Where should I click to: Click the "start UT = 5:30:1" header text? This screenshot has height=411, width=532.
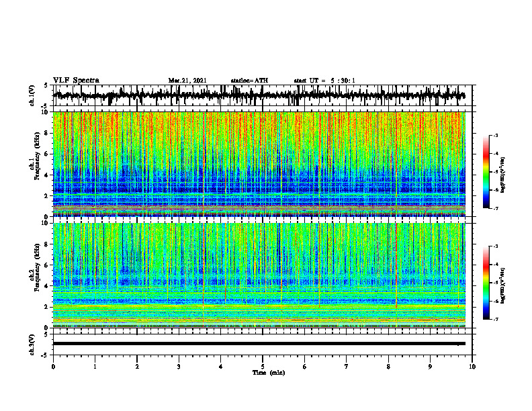[324, 81]
